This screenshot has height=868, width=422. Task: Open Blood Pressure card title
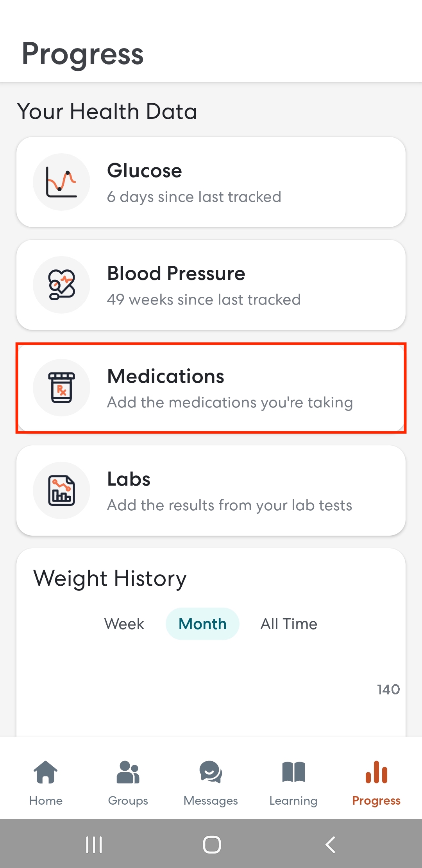pos(176,273)
